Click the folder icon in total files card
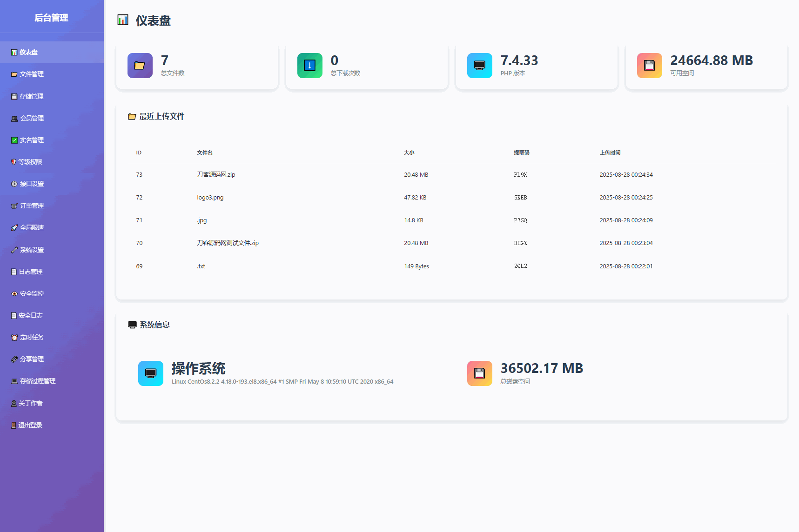 tap(140, 66)
